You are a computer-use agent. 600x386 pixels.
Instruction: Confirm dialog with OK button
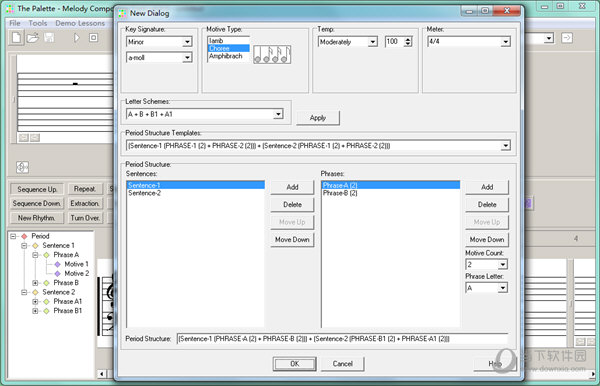[295, 364]
